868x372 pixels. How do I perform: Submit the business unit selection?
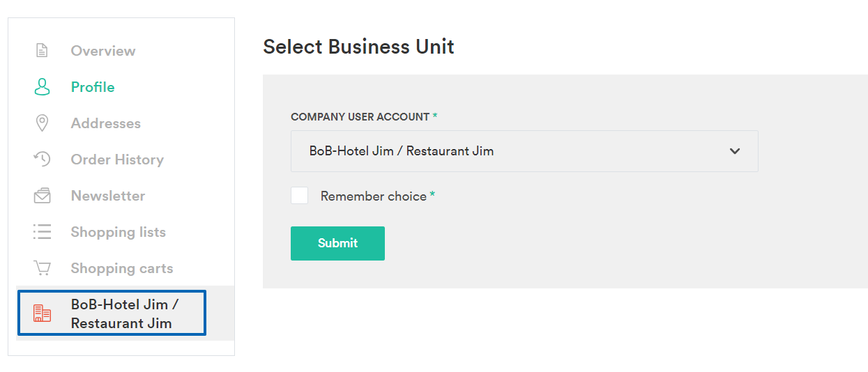(337, 243)
